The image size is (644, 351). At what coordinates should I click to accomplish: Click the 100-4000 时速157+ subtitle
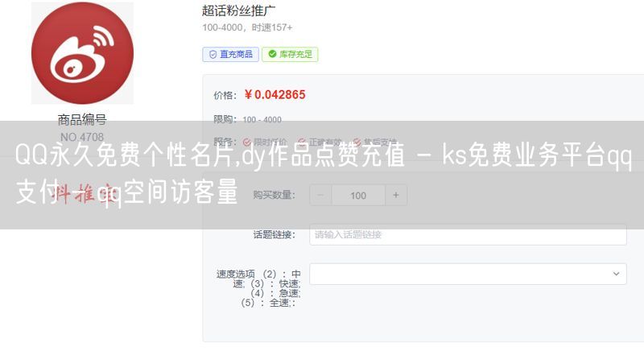click(x=247, y=27)
